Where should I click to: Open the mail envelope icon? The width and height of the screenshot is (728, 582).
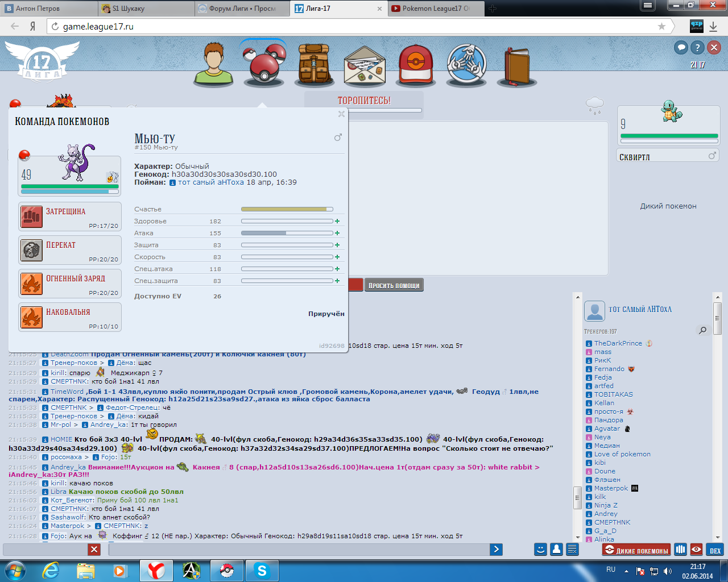coord(365,66)
